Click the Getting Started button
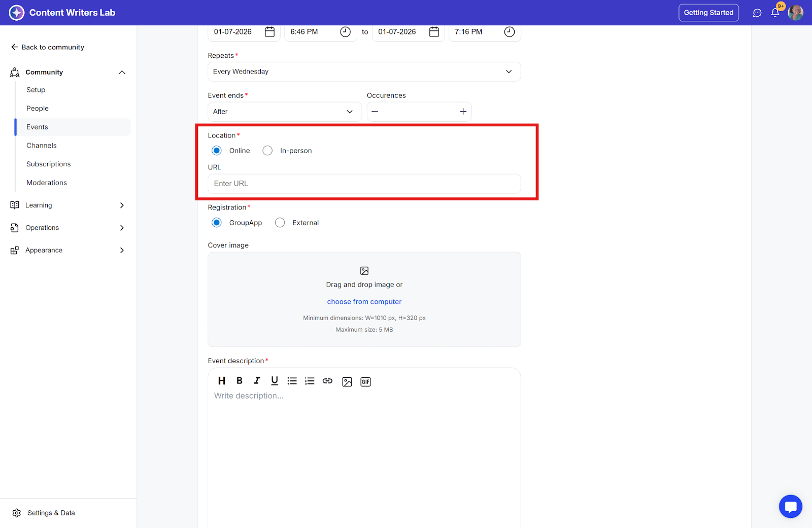The image size is (812, 528). (708, 13)
